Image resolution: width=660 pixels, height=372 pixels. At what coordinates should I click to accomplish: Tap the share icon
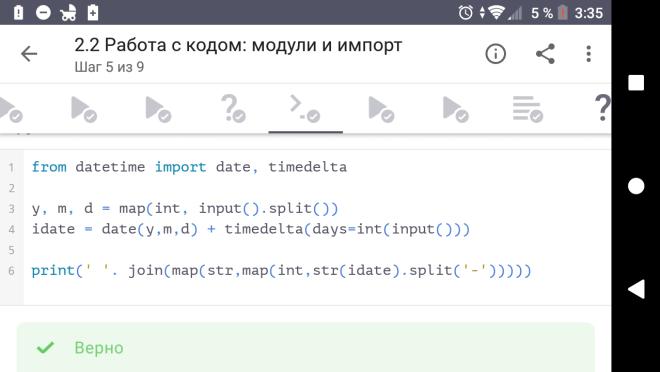(545, 54)
